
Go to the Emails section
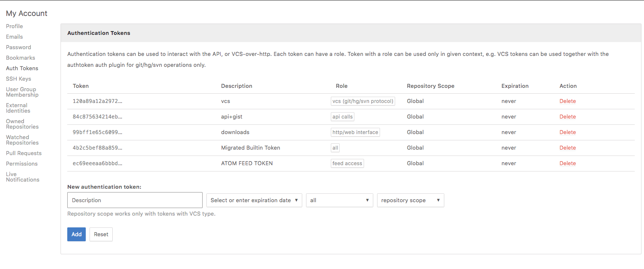[14, 37]
